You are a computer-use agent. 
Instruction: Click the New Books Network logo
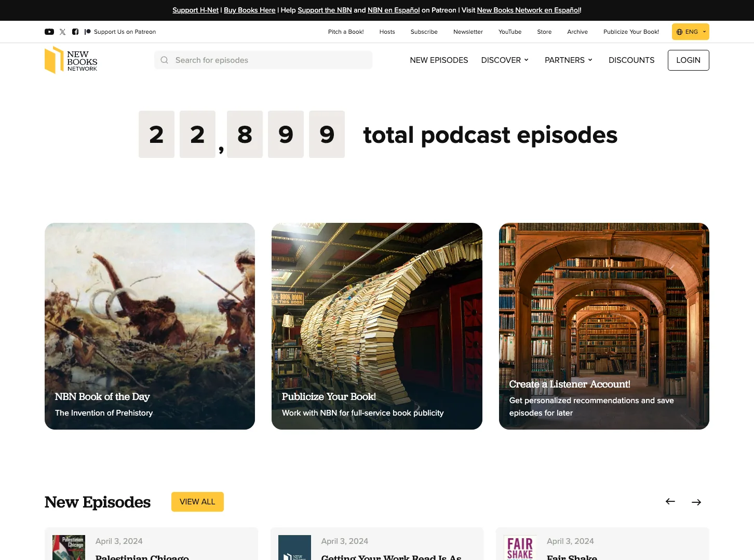coord(71,60)
